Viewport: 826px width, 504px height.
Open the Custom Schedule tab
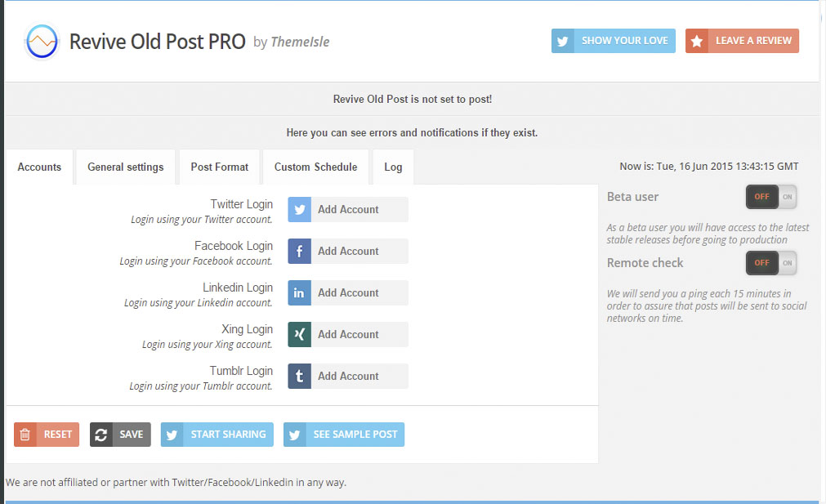click(x=315, y=167)
